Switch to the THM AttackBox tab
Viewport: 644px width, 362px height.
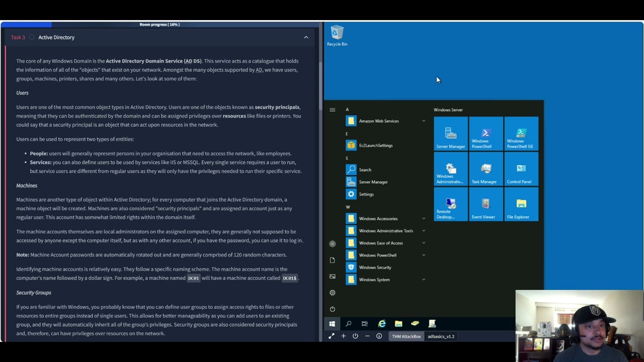click(406, 336)
